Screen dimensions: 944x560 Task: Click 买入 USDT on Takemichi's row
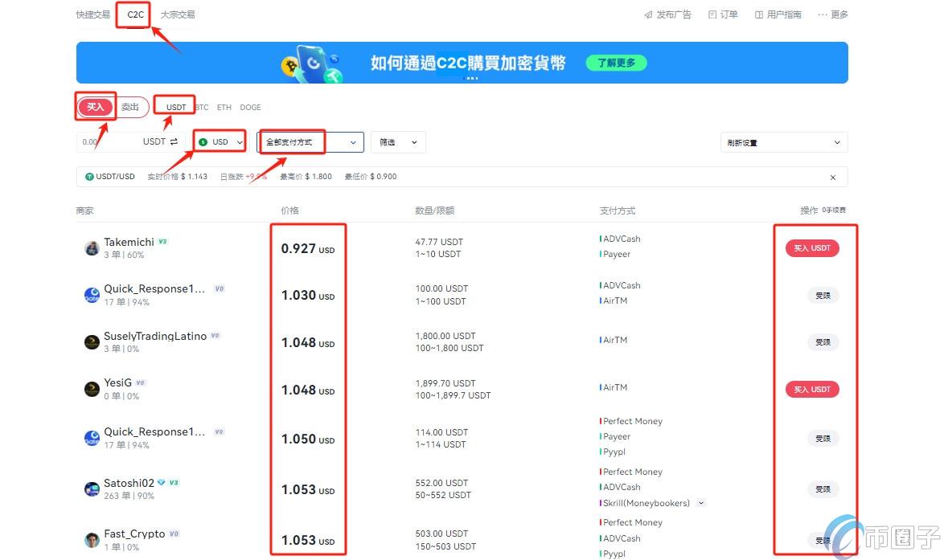(x=812, y=247)
